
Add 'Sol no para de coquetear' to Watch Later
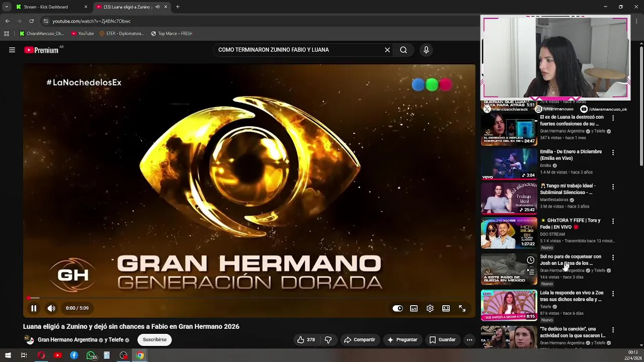530,260
